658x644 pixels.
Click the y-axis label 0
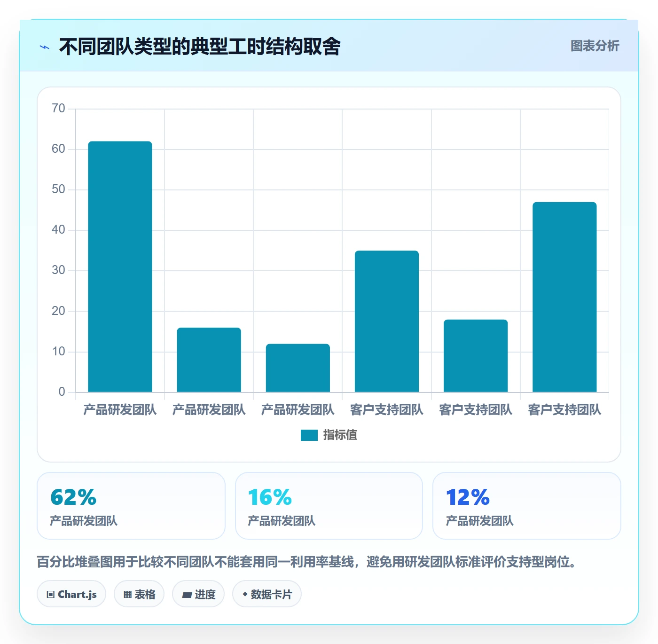click(62, 392)
